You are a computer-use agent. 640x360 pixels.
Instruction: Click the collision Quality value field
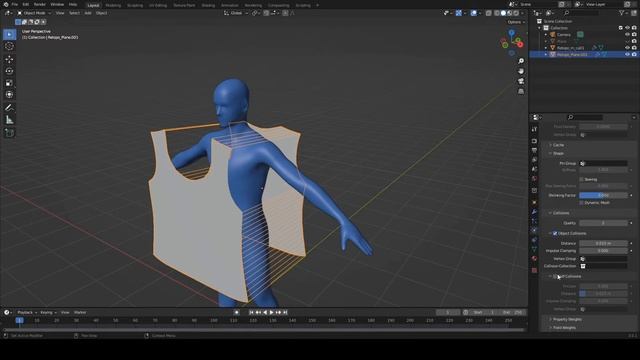click(603, 223)
